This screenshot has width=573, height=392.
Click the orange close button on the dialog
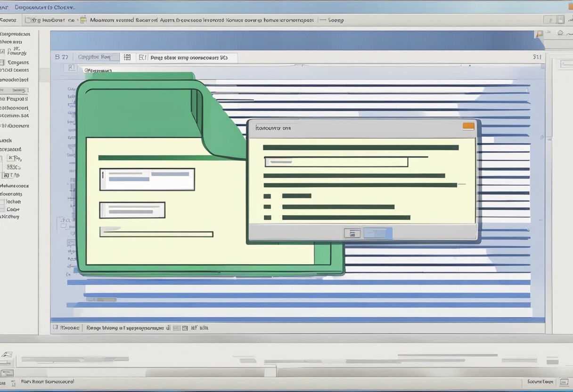click(x=468, y=126)
